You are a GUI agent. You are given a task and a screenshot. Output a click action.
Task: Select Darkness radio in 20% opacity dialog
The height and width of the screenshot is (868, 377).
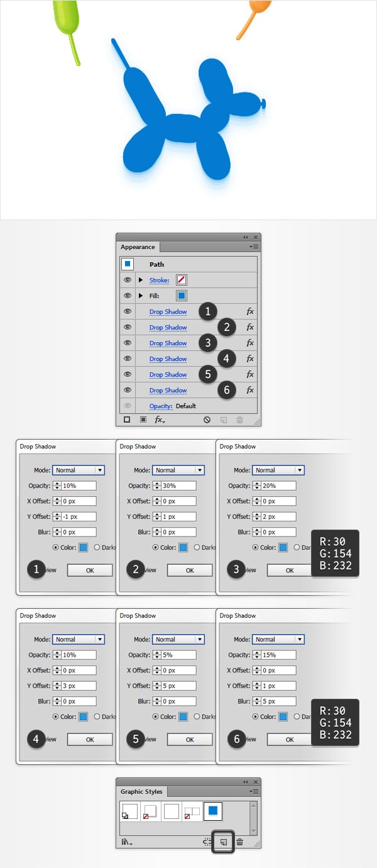coord(297,547)
